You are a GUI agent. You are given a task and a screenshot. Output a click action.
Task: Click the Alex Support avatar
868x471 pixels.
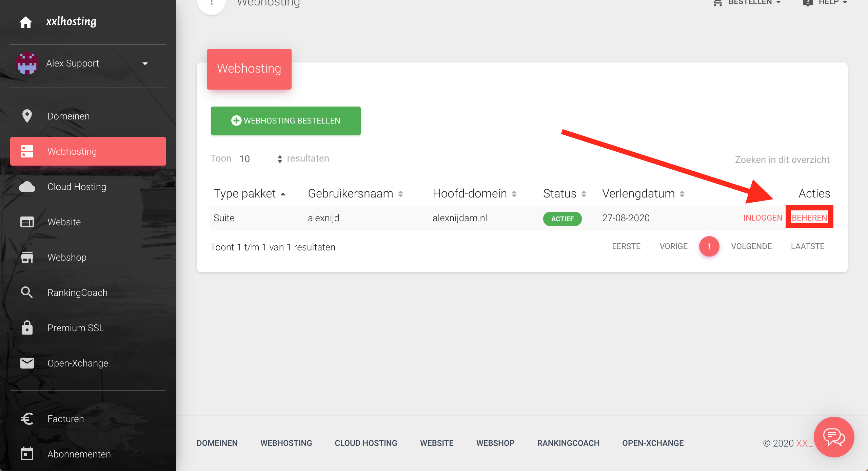pos(27,63)
